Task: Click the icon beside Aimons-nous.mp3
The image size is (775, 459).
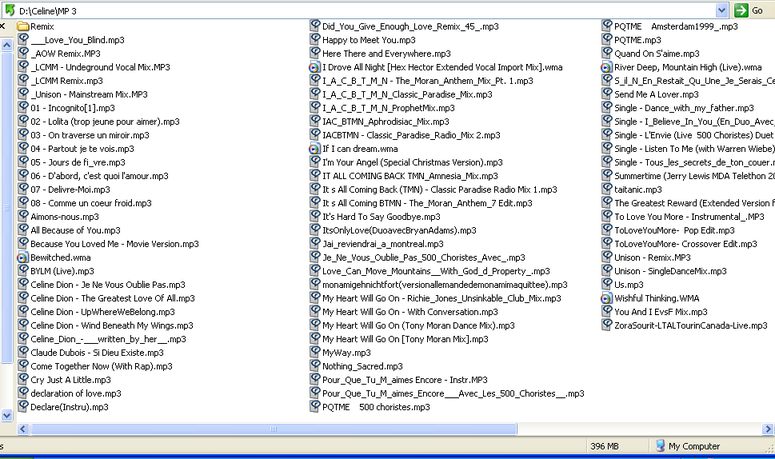Action: 23,216
